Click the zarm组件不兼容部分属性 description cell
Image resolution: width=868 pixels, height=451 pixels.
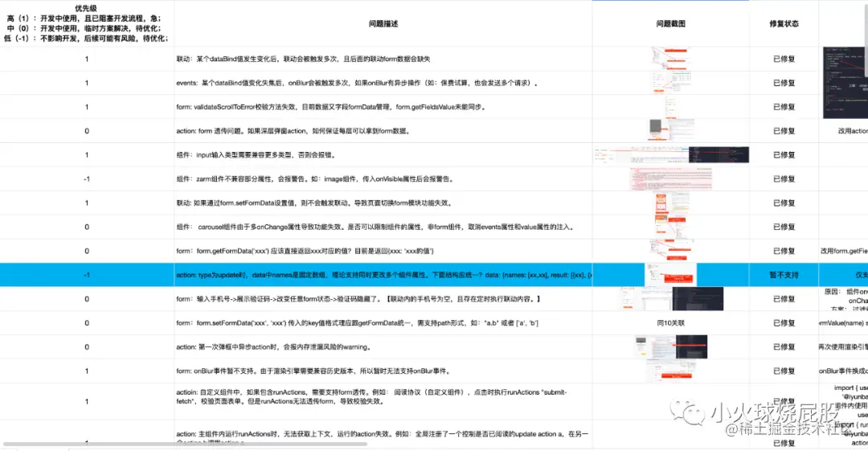click(383, 179)
